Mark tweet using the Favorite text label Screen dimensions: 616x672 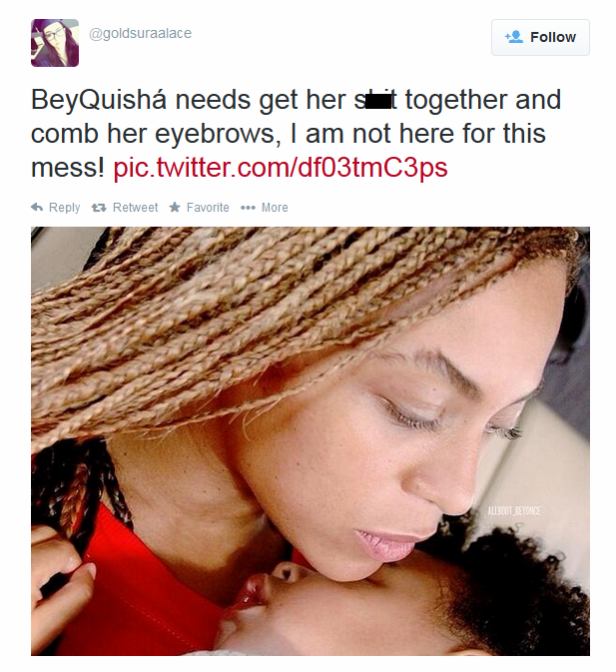(x=208, y=208)
